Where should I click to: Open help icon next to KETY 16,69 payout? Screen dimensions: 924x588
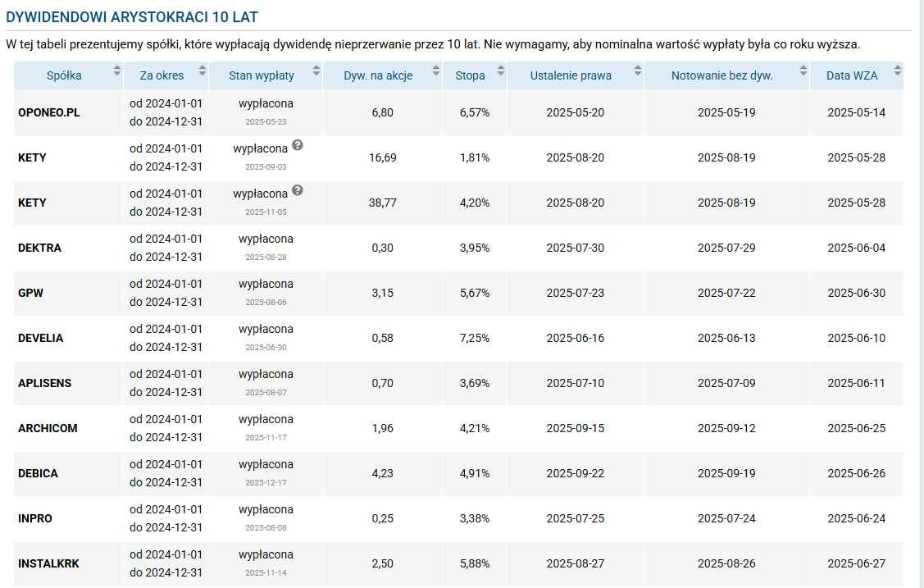click(298, 145)
